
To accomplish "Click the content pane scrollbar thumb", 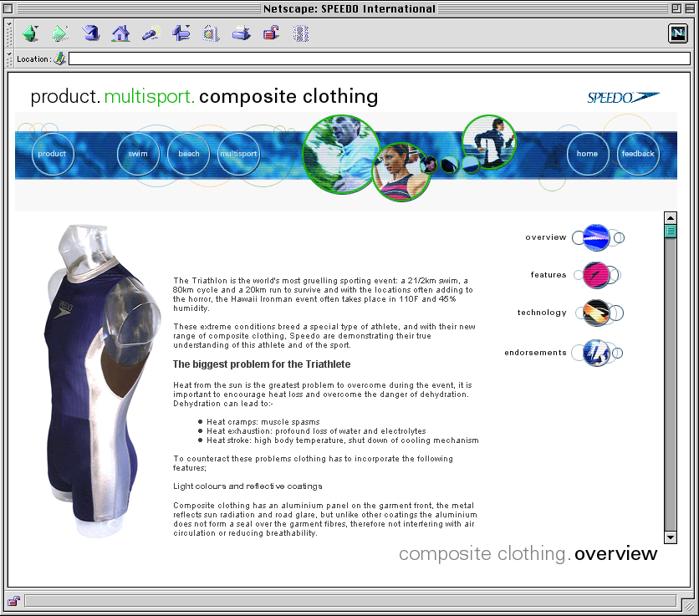I will [671, 231].
